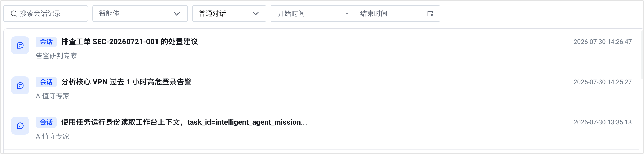Click chat icon of task_id session
The height and width of the screenshot is (154, 644).
click(x=20, y=126)
